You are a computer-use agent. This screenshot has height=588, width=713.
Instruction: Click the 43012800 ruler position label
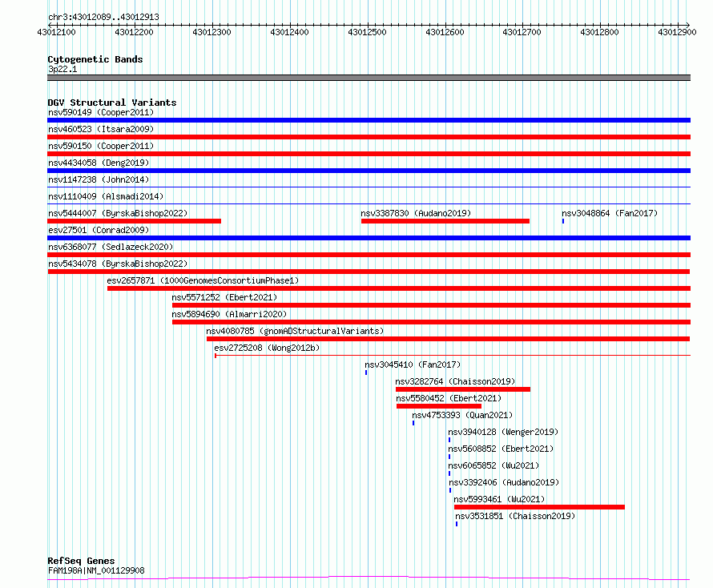(x=599, y=32)
